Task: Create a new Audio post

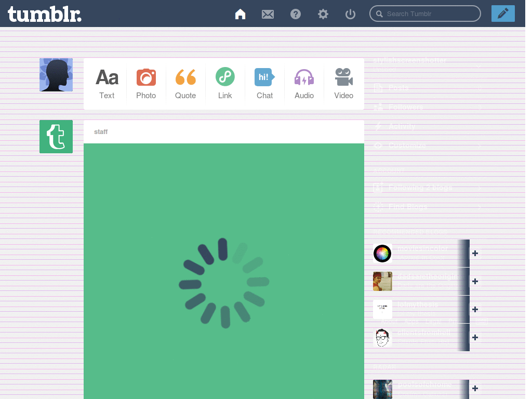Action: click(304, 84)
